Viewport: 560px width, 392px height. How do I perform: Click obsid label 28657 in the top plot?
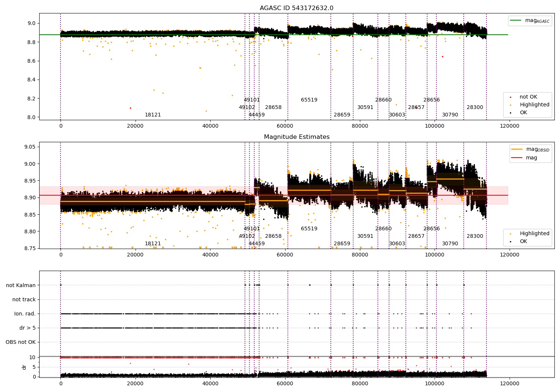point(416,108)
